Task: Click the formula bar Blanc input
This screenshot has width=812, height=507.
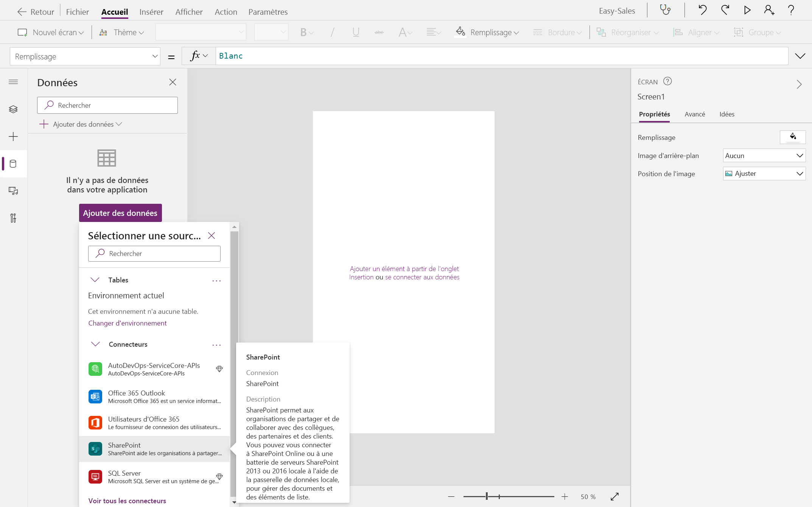Action: pyautogui.click(x=502, y=56)
